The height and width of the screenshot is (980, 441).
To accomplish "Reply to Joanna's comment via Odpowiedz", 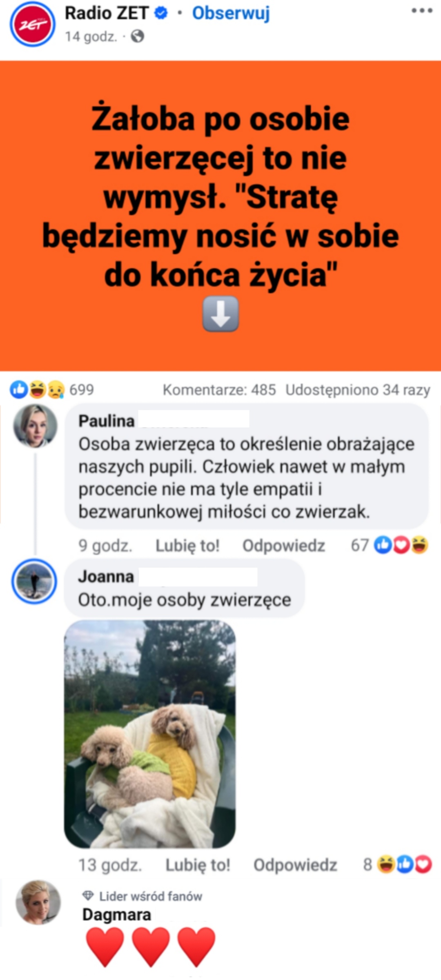I will pyautogui.click(x=295, y=865).
